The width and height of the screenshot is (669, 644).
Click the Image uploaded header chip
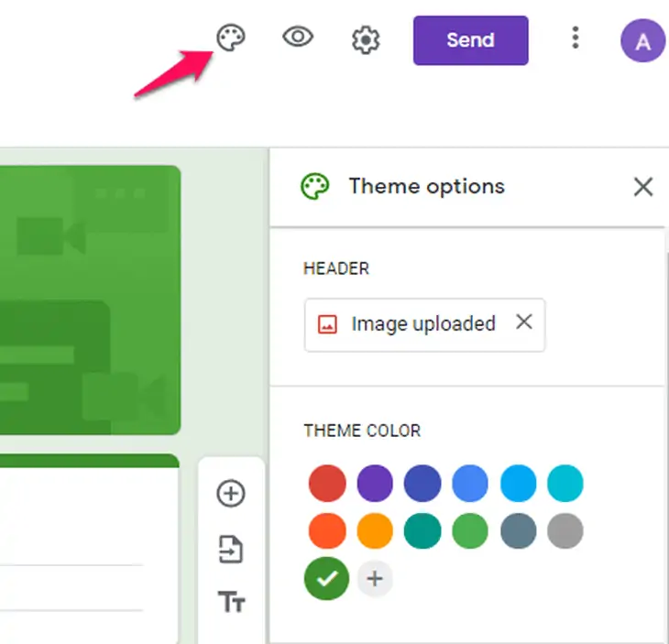tap(424, 325)
